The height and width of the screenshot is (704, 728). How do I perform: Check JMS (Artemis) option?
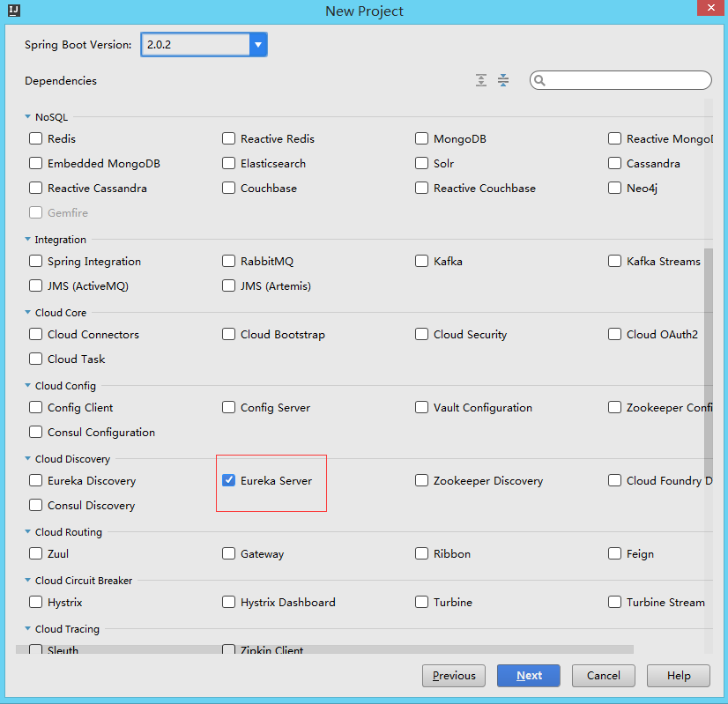(x=228, y=285)
